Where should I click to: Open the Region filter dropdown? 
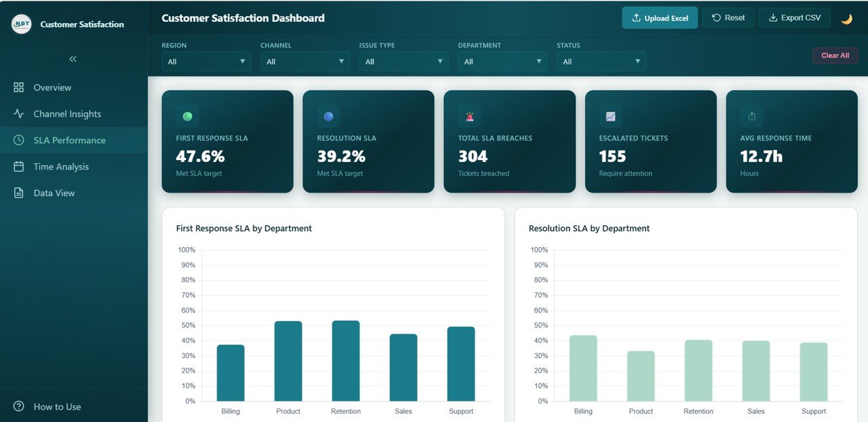tap(206, 62)
